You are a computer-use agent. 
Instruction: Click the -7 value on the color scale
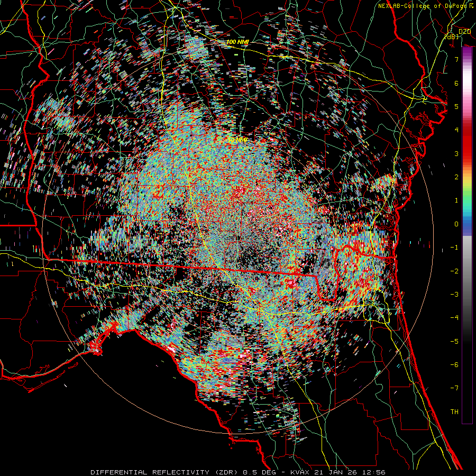click(x=454, y=388)
